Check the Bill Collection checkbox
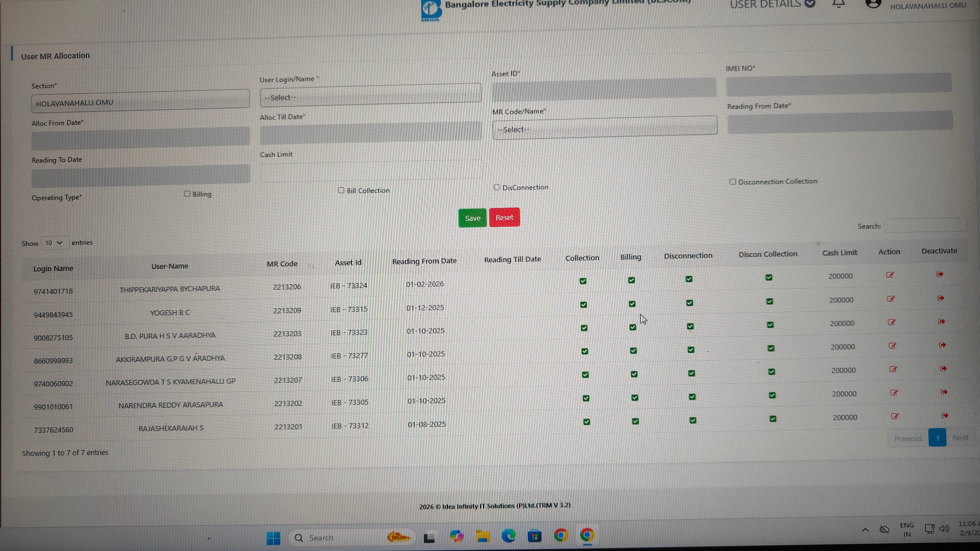 [x=341, y=191]
